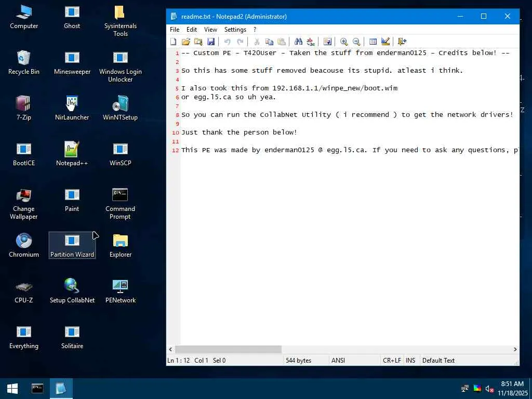Select the WinNTSetup desktop icon
The width and height of the screenshot is (532, 399).
coord(120,109)
